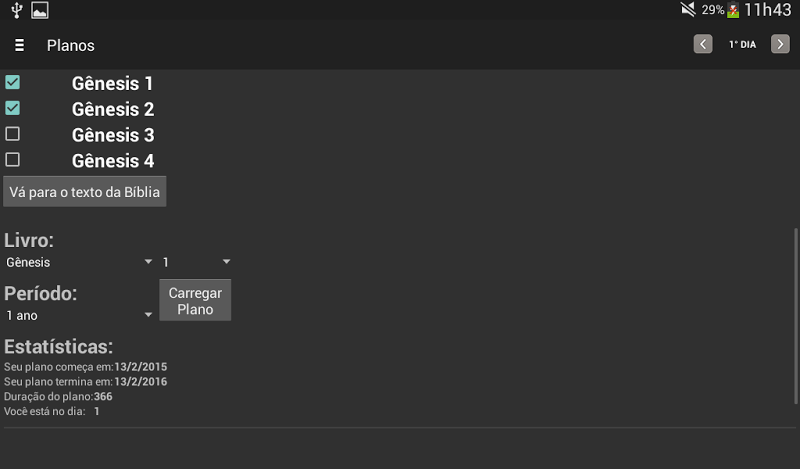Image resolution: width=800 pixels, height=469 pixels.
Task: Tap the image notification icon
Action: pos(40,10)
